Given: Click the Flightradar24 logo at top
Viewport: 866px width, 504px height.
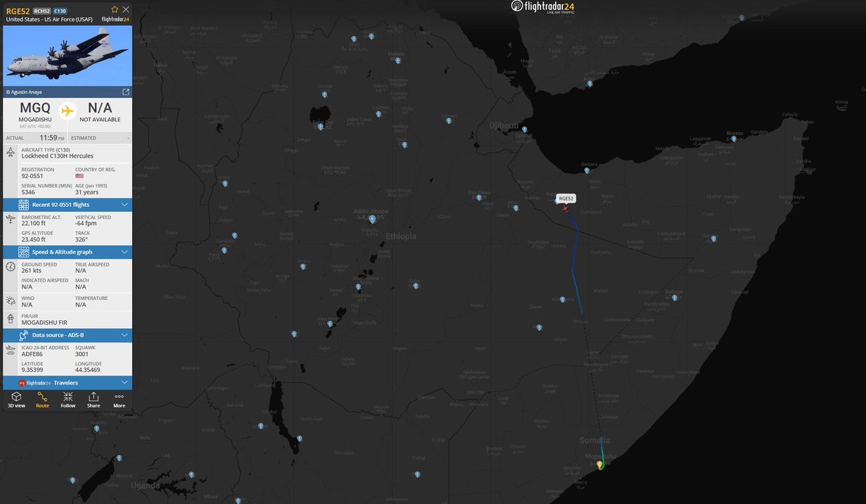Looking at the screenshot, I should click(543, 6).
